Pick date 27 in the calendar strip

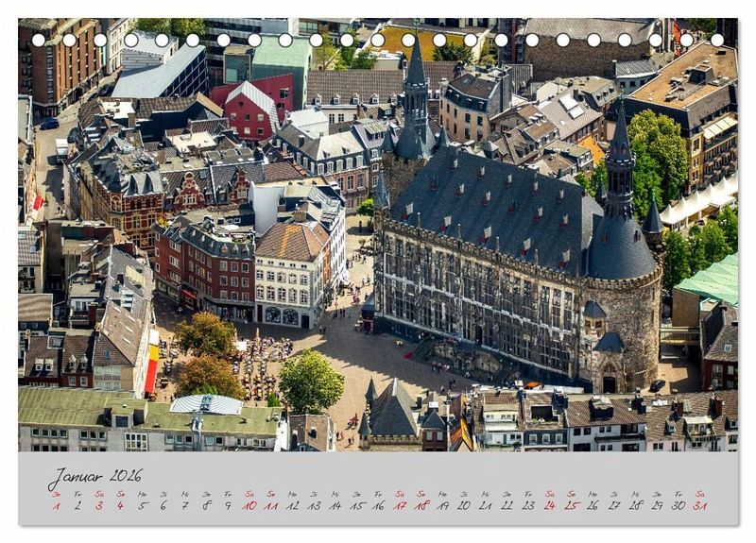click(x=614, y=506)
